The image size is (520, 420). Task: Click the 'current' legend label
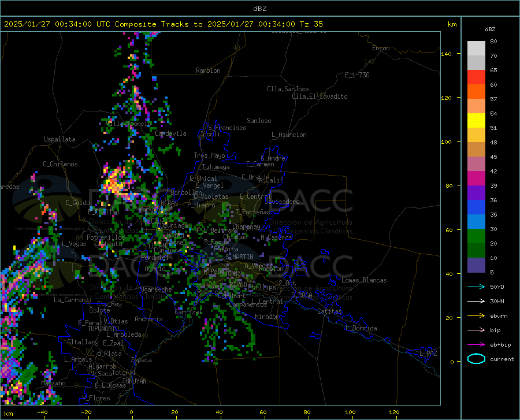click(x=502, y=359)
